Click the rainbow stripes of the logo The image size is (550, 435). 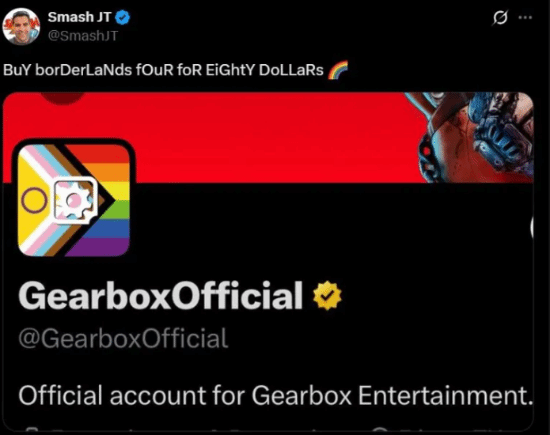[105, 199]
